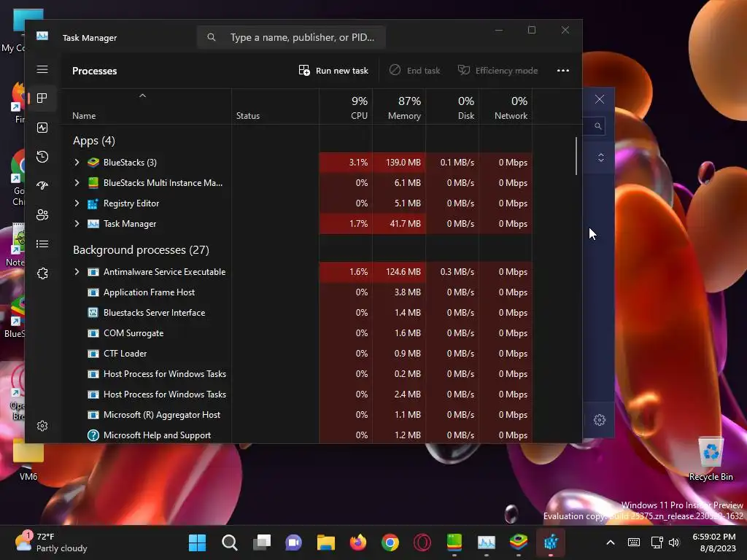747x560 pixels.
Task: Select the Registry Editor app icon
Action: (x=93, y=203)
